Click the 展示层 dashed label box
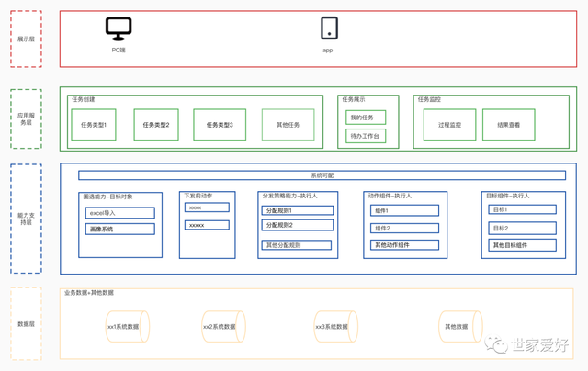This screenshot has width=588, height=371. tap(26, 39)
